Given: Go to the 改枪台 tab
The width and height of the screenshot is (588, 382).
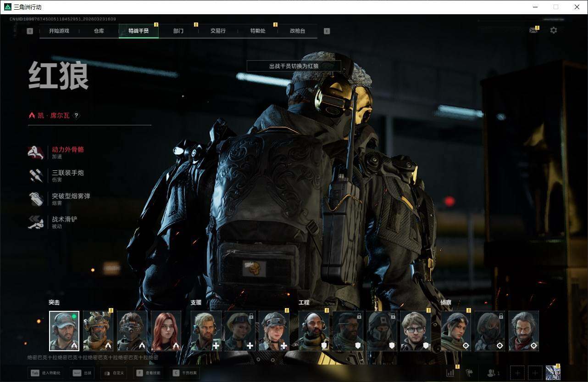Looking at the screenshot, I should pos(297,31).
